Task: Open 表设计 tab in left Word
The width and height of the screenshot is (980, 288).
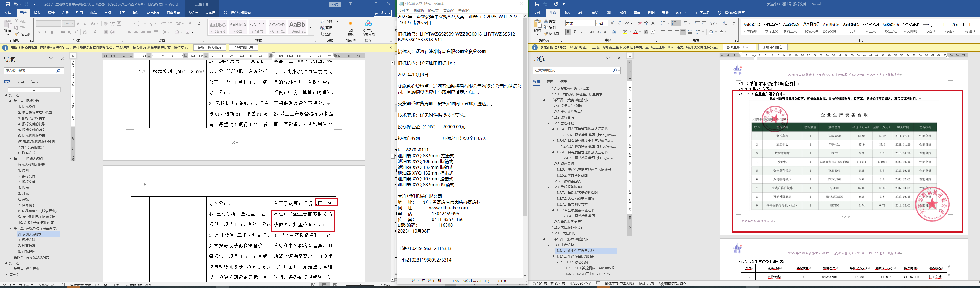Action: click(193, 13)
